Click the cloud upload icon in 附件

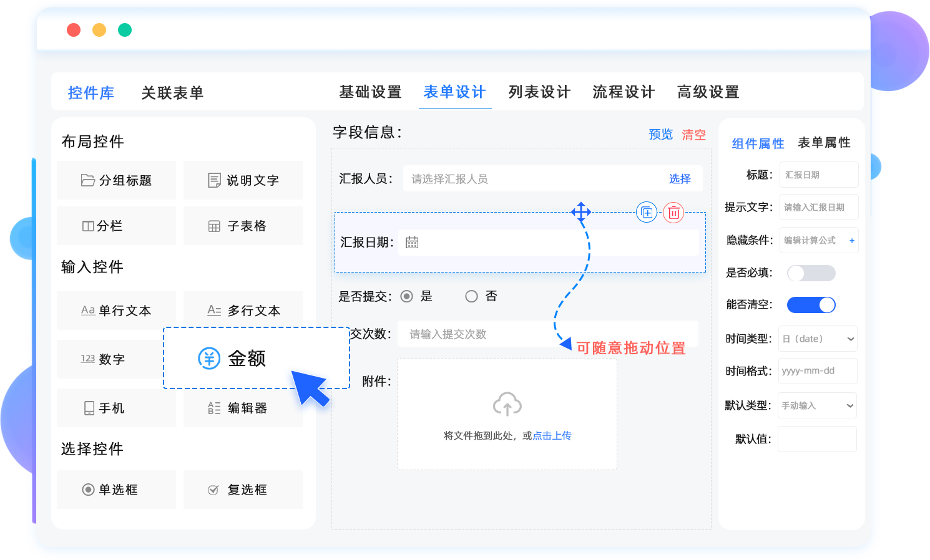507,404
